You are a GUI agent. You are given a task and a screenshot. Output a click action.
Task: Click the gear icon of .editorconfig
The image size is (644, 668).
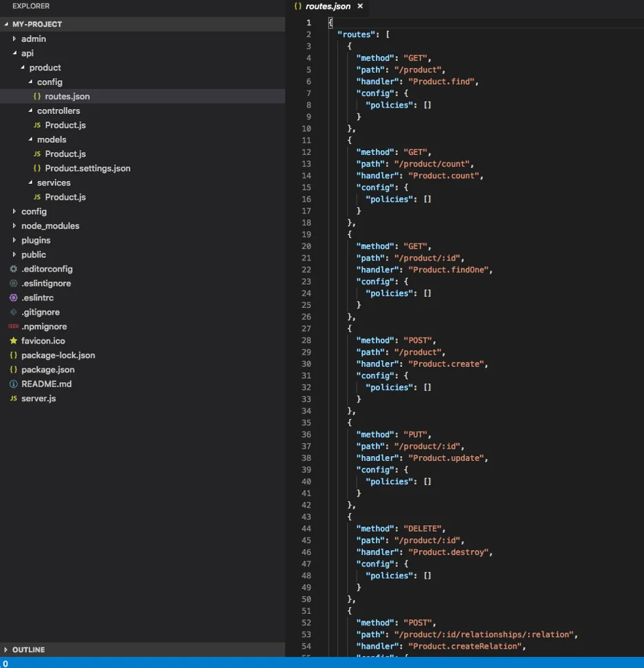pos(14,270)
